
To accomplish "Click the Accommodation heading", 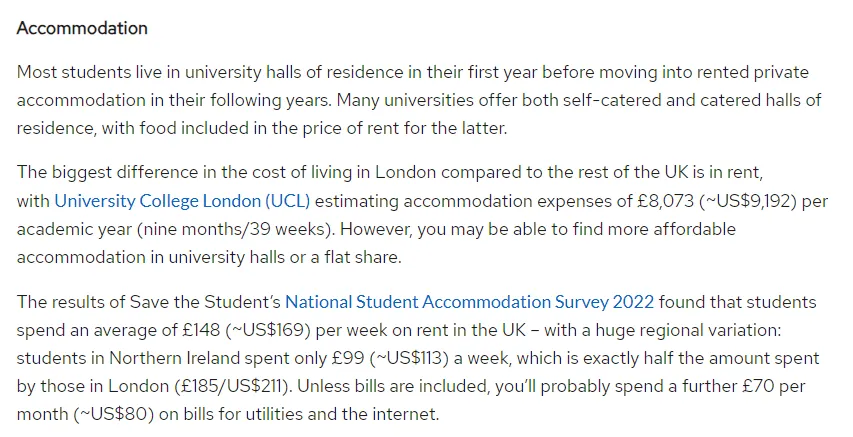I will (82, 28).
